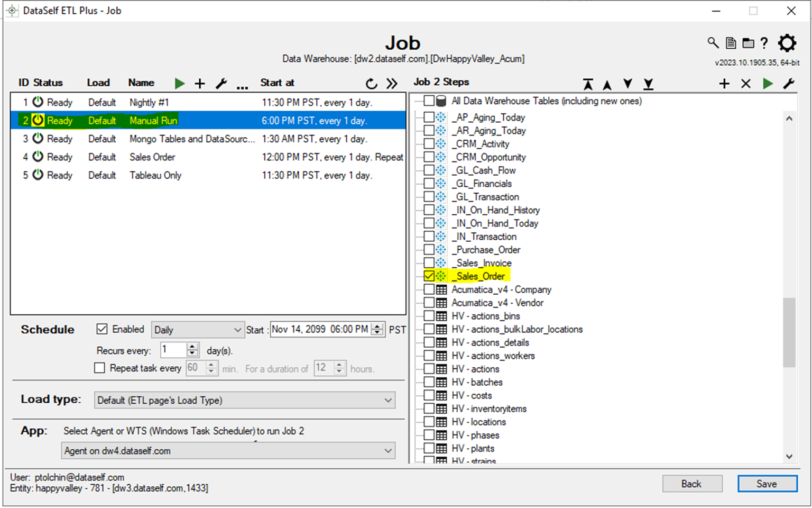Select the Mongo Tables and DataSourc... job

coord(208,139)
